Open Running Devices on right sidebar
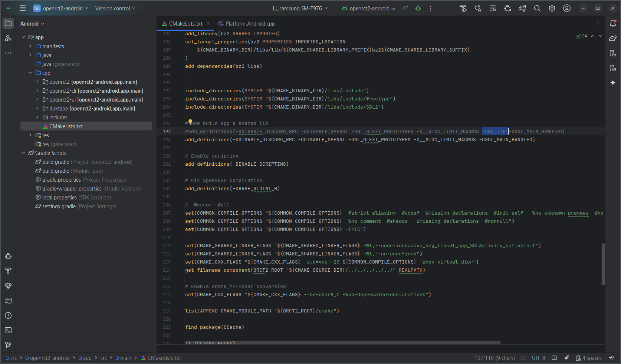621x364 pixels. [x=613, y=68]
